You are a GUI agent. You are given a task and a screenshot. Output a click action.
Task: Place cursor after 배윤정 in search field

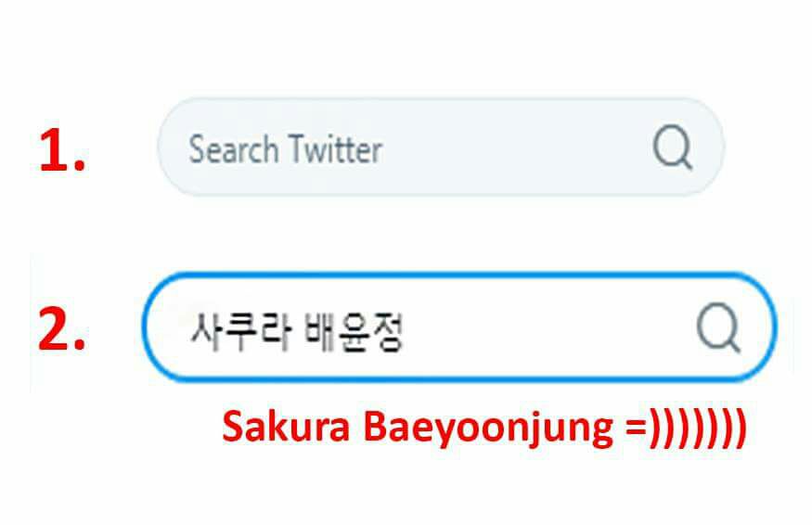[x=406, y=331]
